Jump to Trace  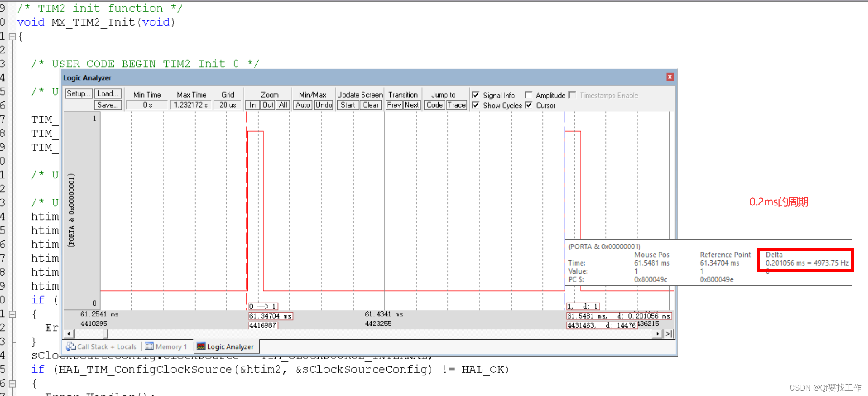click(457, 105)
